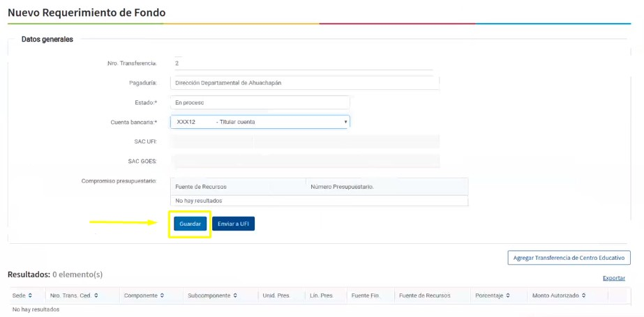
Task: Select the Pagaduría text field
Action: [304, 83]
